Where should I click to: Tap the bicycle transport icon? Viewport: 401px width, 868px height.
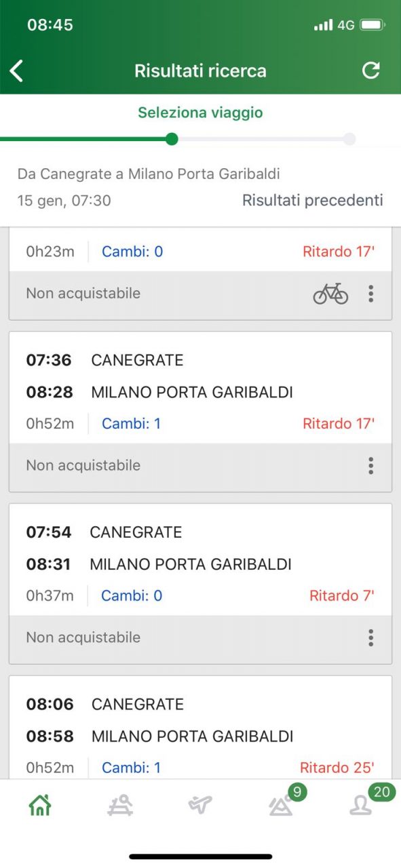click(x=330, y=294)
